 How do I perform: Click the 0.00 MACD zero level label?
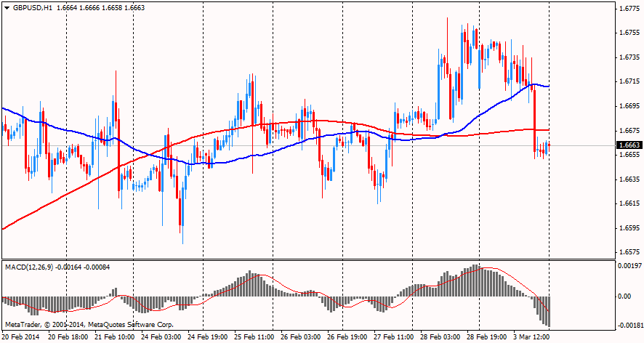point(624,296)
